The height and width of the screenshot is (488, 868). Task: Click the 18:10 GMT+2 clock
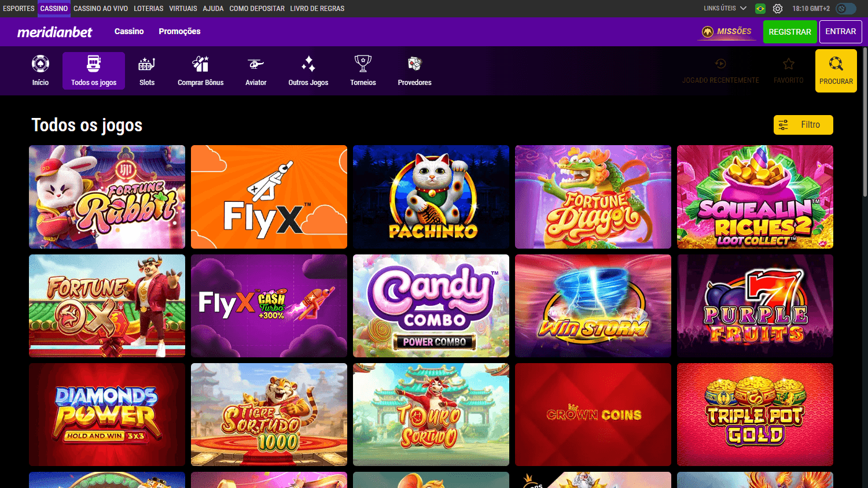pyautogui.click(x=811, y=9)
